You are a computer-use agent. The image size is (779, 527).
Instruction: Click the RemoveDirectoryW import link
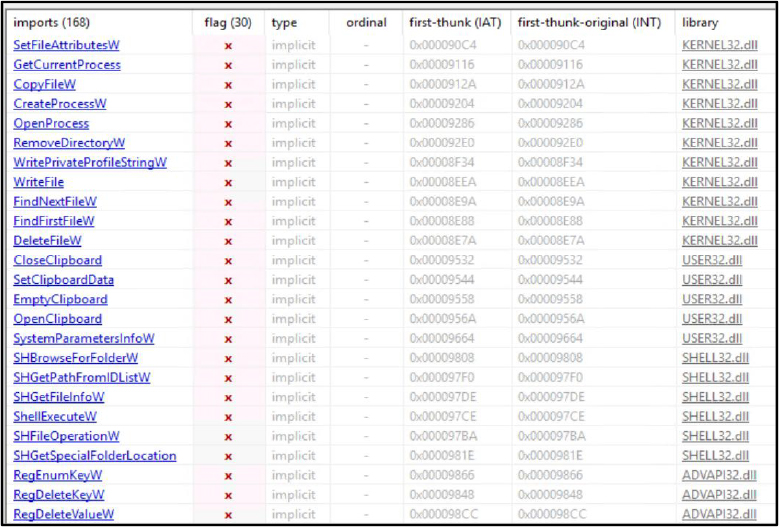69,143
